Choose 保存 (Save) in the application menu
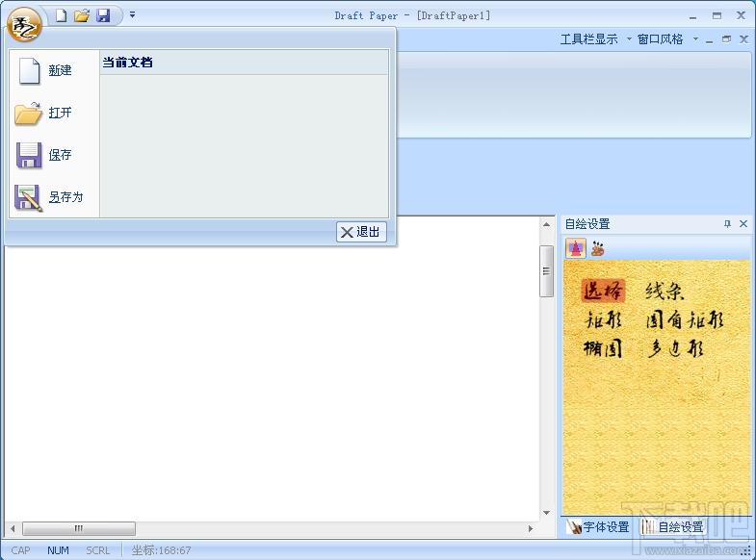 click(x=54, y=155)
